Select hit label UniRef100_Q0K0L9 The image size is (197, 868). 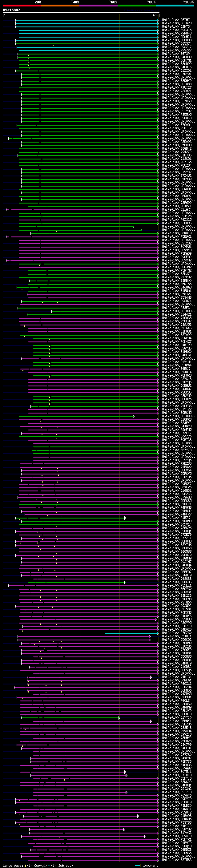click(176, 233)
